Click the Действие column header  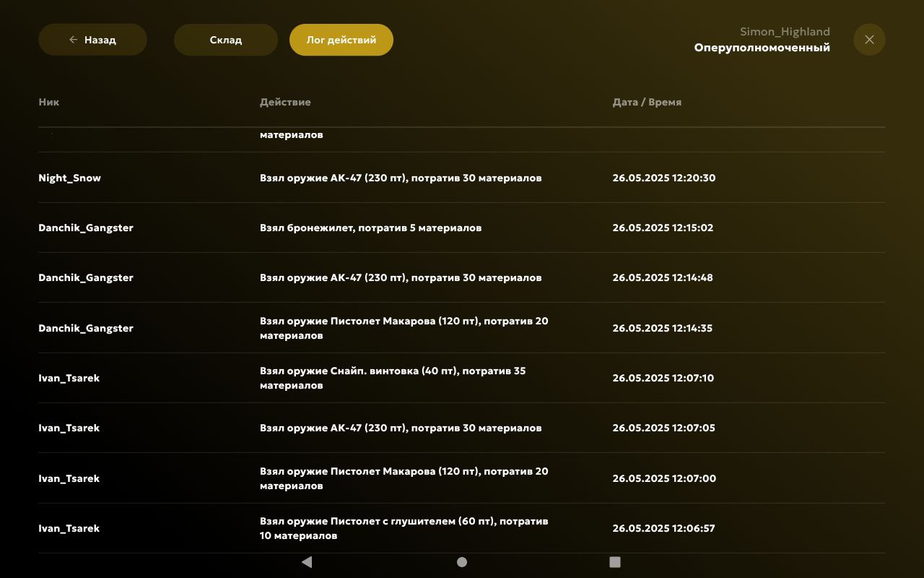point(285,102)
